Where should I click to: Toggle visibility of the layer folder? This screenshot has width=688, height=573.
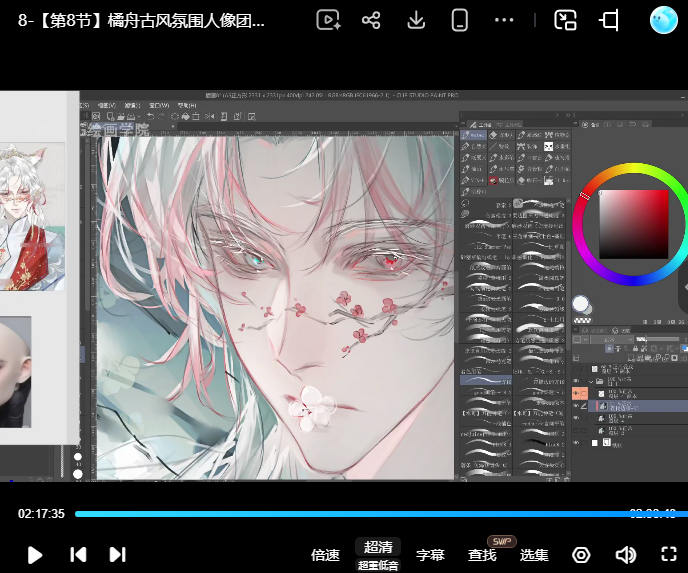pos(577,381)
